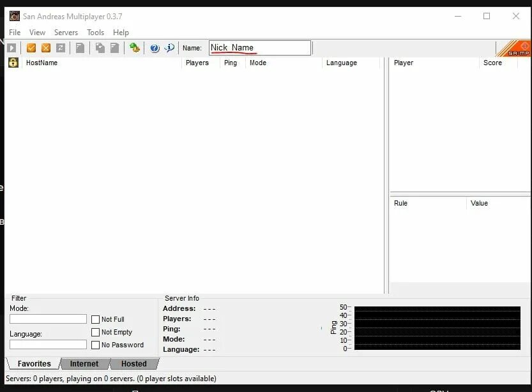Click the Score column header

[498, 63]
